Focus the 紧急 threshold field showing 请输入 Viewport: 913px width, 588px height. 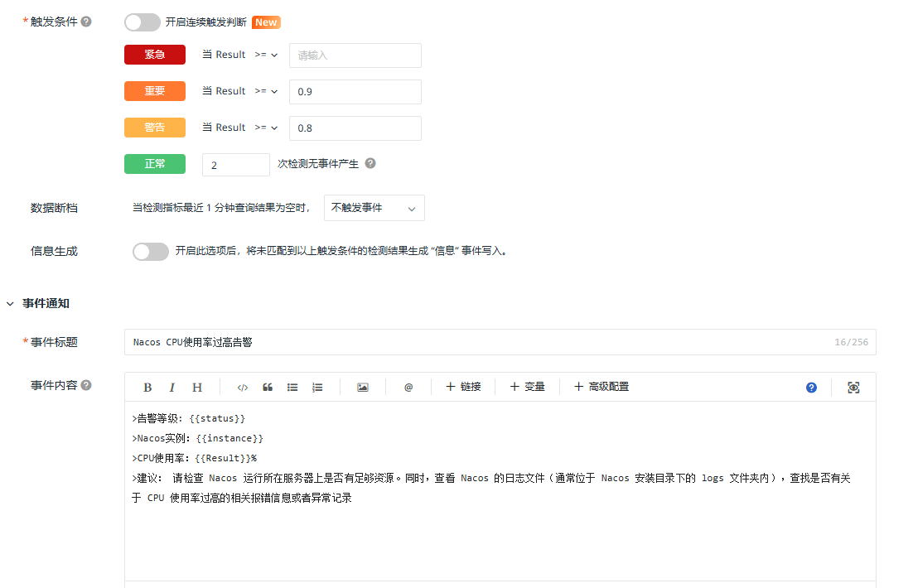tap(355, 55)
